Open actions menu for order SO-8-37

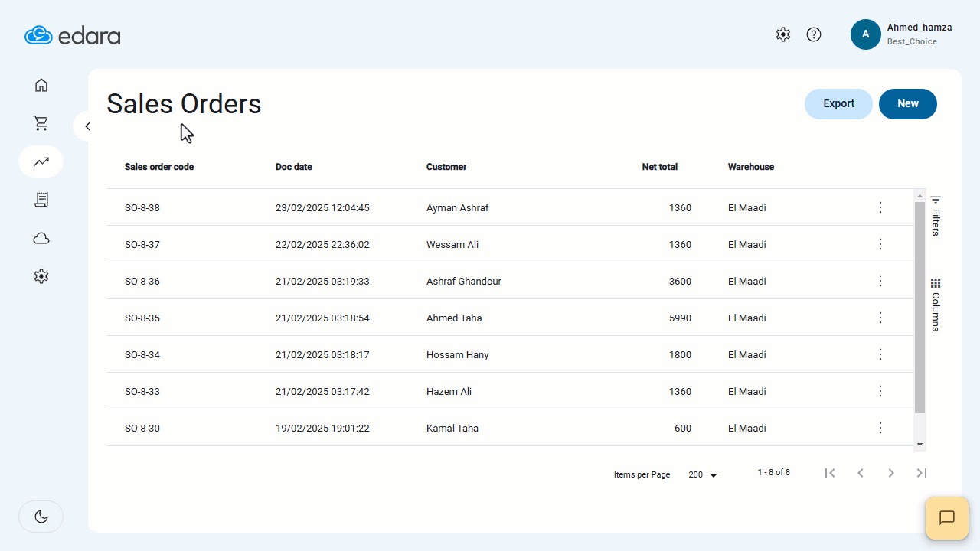point(880,244)
